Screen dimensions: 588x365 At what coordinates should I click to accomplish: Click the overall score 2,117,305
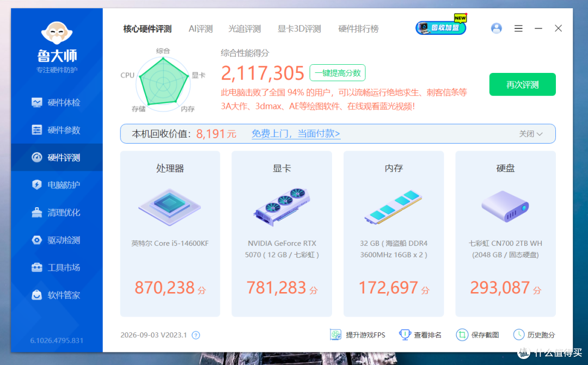[x=262, y=73]
